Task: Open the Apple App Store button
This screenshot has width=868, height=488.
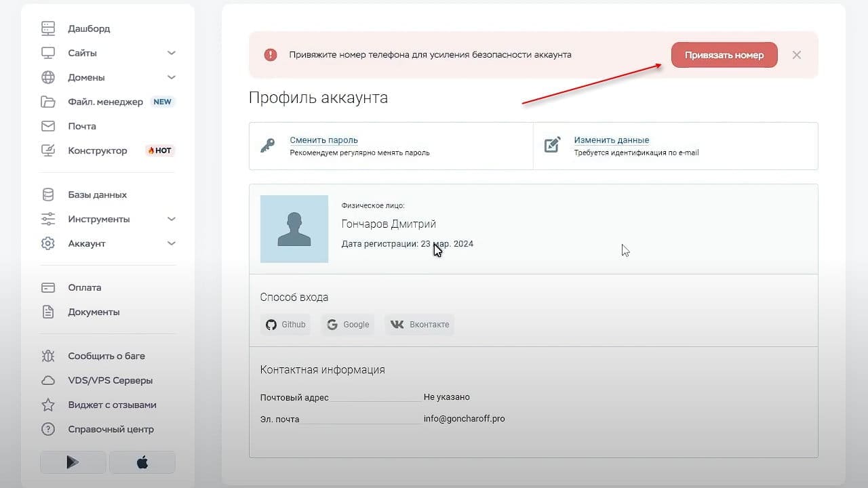Action: (142, 462)
